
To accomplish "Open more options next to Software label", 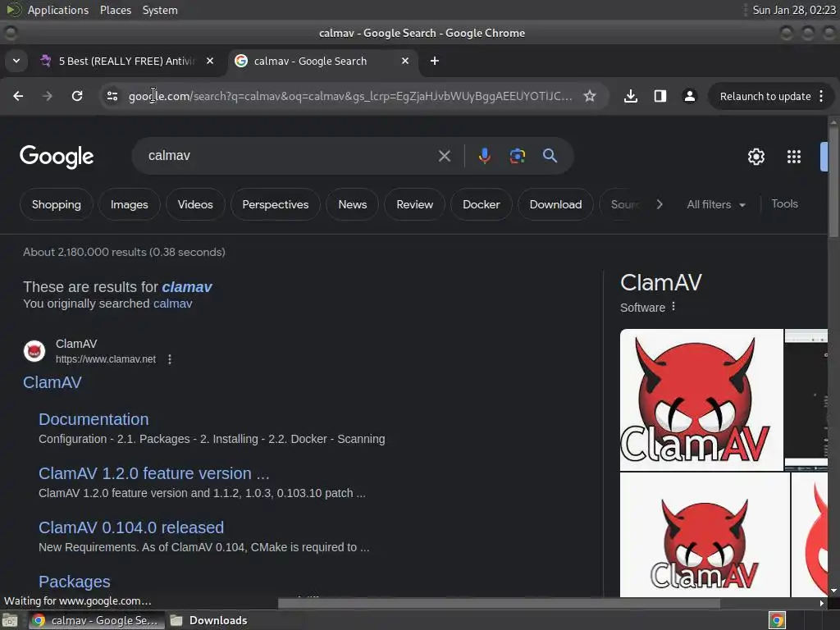I will [x=673, y=307].
